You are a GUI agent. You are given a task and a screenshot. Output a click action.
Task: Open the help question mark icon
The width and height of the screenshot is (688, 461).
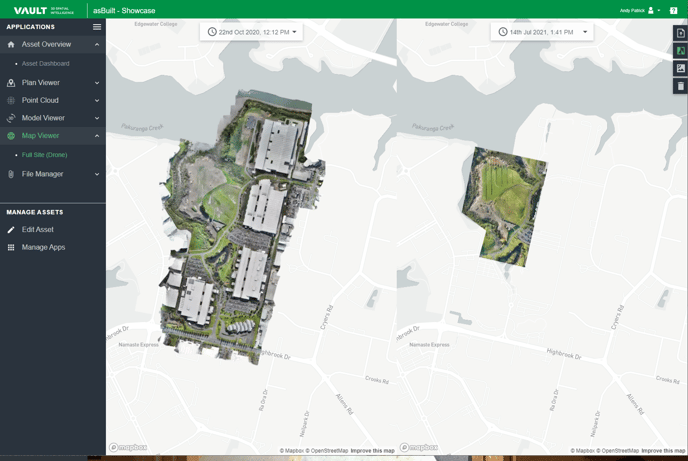point(674,11)
